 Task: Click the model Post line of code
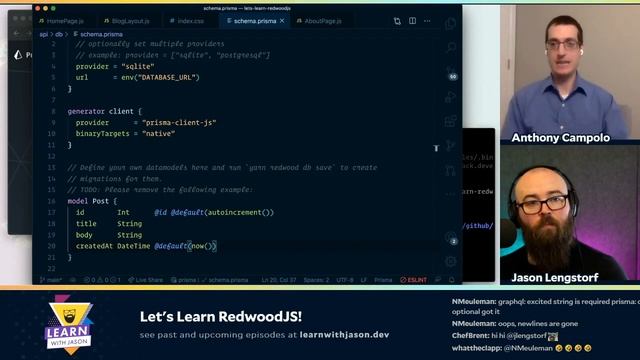pyautogui.click(x=92, y=201)
